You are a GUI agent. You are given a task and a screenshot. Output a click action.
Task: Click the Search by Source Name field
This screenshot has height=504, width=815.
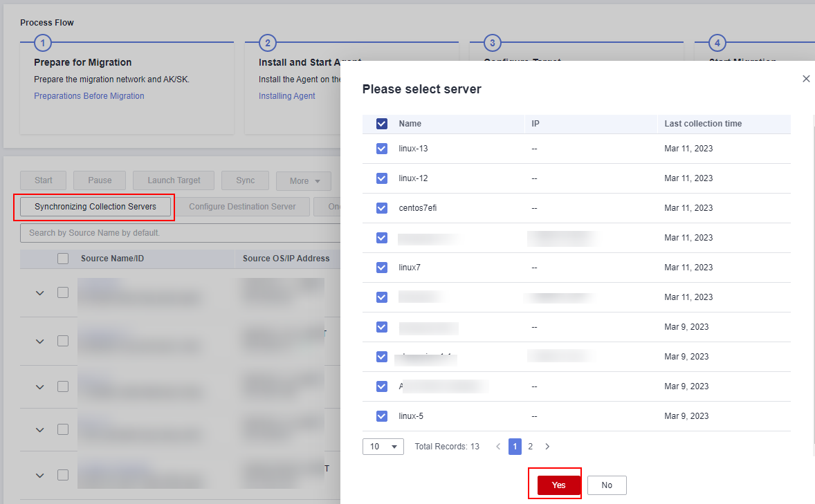(x=180, y=233)
